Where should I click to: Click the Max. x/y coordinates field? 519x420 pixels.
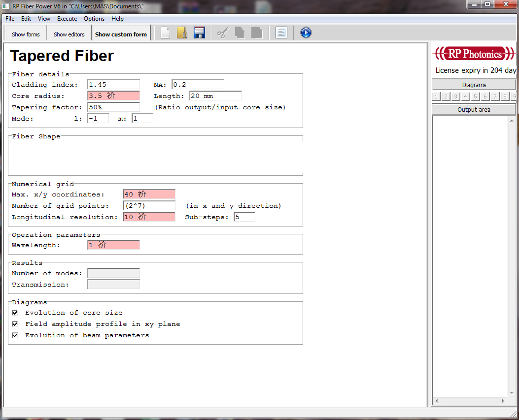click(149, 194)
